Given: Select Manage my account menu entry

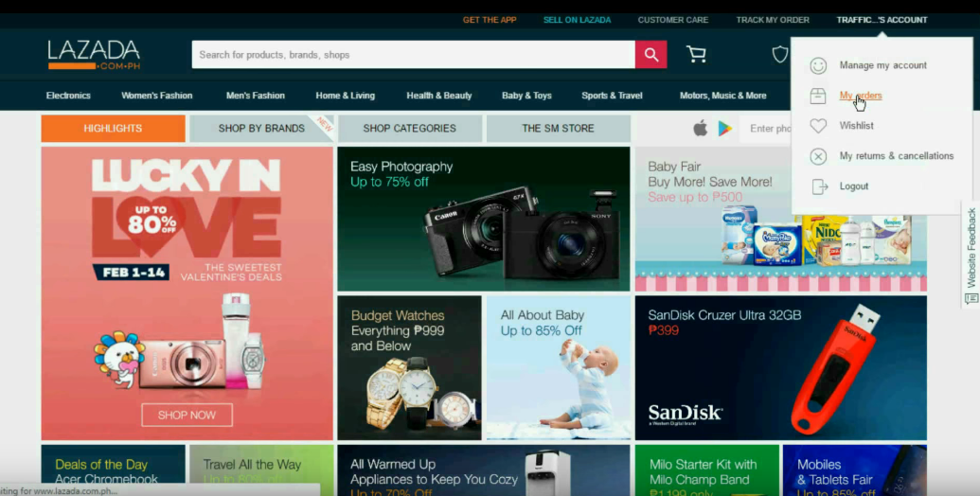Looking at the screenshot, I should click(882, 65).
